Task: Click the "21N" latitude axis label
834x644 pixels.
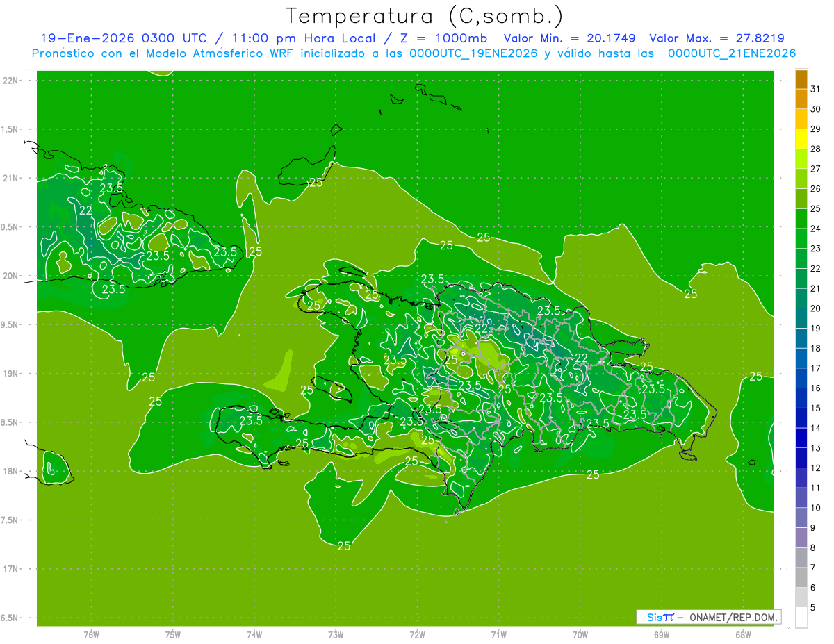Action: 12,178
